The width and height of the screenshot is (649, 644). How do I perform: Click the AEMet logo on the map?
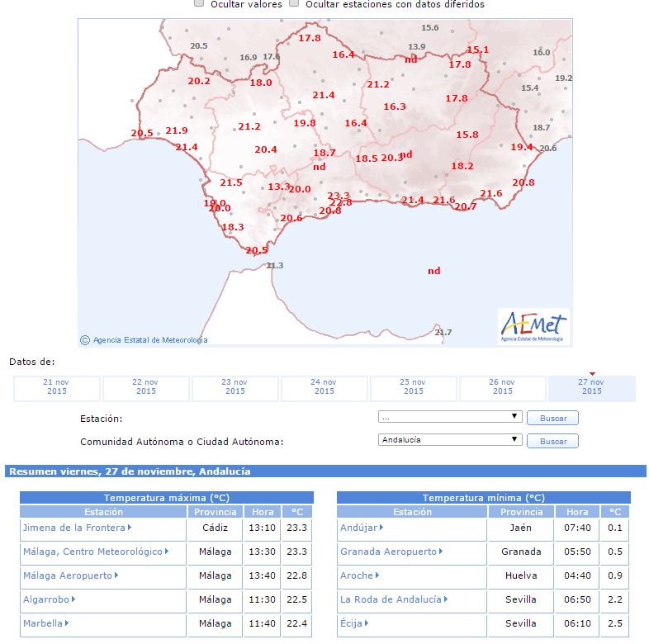click(533, 326)
